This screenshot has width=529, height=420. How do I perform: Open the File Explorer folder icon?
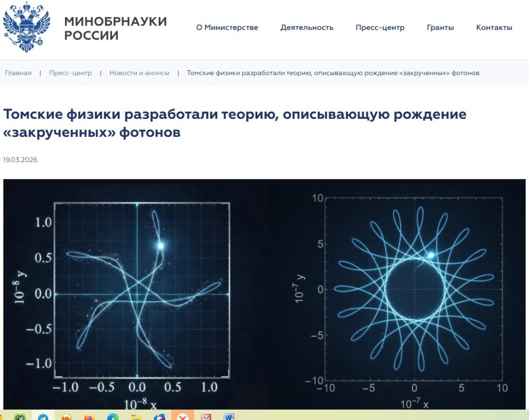pyautogui.click(x=136, y=416)
